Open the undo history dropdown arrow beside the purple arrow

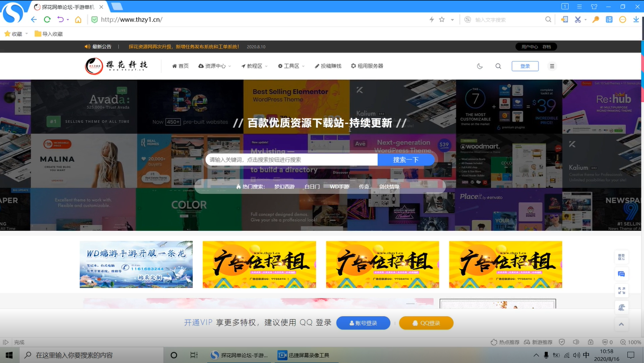(x=68, y=20)
